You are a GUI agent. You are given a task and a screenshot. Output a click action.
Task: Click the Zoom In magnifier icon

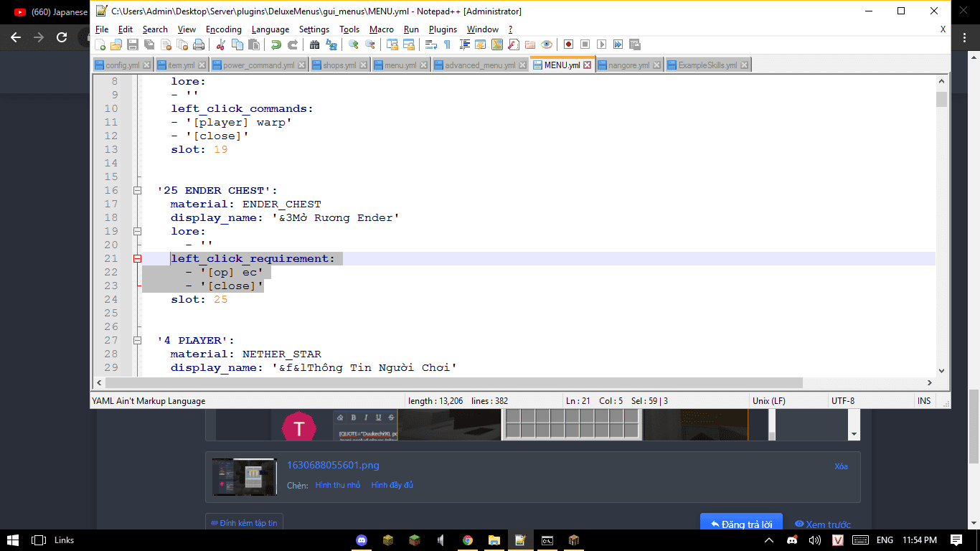tap(354, 44)
